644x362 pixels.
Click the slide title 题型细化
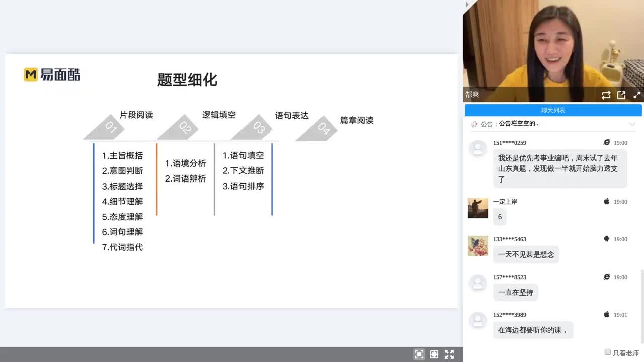pyautogui.click(x=187, y=80)
